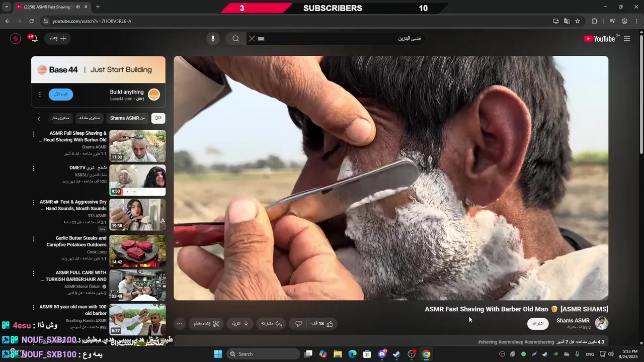Open the Chrome extensions puzzle icon
This screenshot has height=362, width=644.
pos(595,21)
